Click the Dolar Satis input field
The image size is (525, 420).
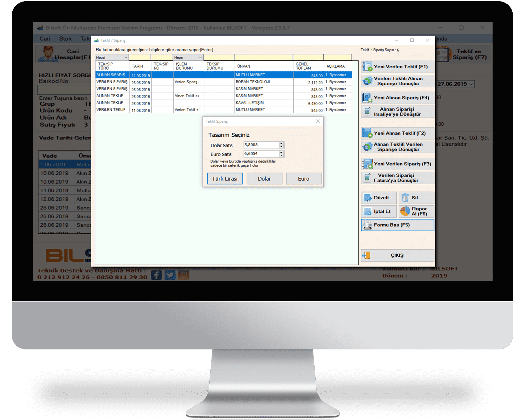click(261, 145)
